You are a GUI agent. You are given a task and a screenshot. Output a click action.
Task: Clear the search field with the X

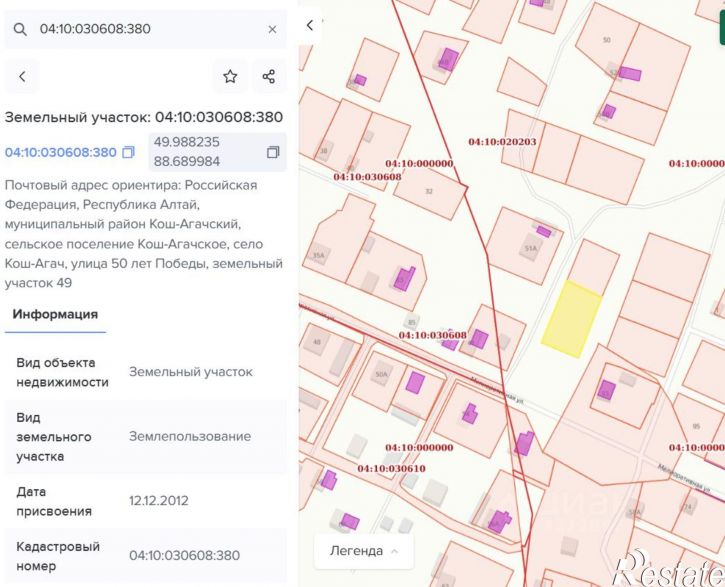272,29
